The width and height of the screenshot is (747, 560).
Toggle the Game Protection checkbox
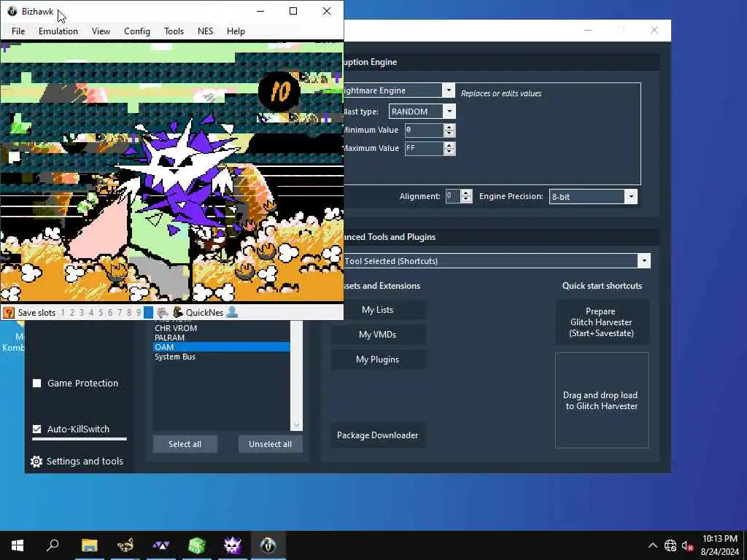coord(36,384)
